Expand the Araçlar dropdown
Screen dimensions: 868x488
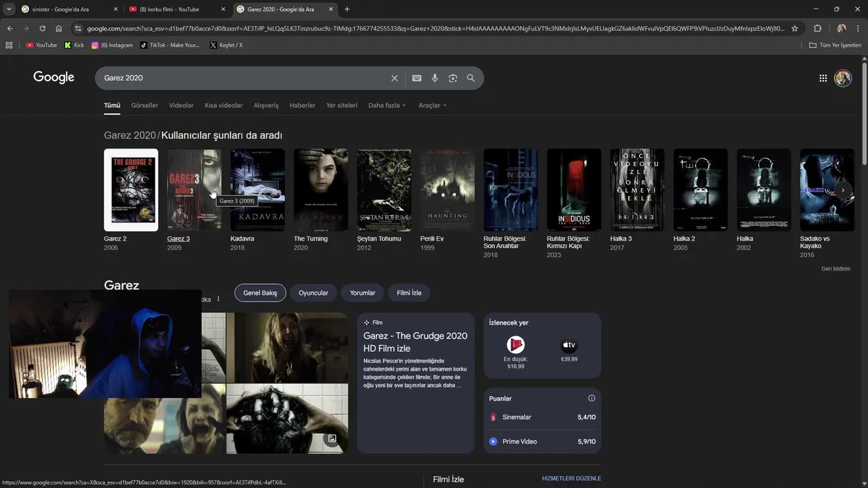click(432, 106)
